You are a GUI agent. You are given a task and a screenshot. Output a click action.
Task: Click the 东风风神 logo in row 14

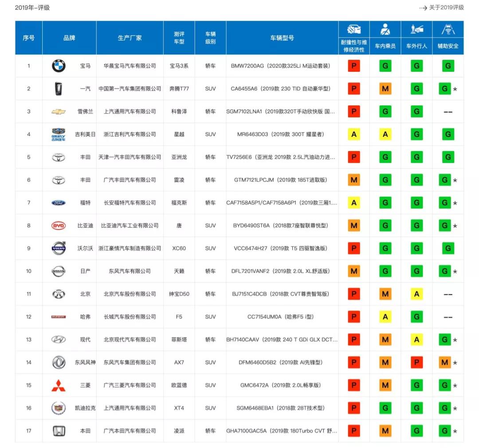[59, 362]
